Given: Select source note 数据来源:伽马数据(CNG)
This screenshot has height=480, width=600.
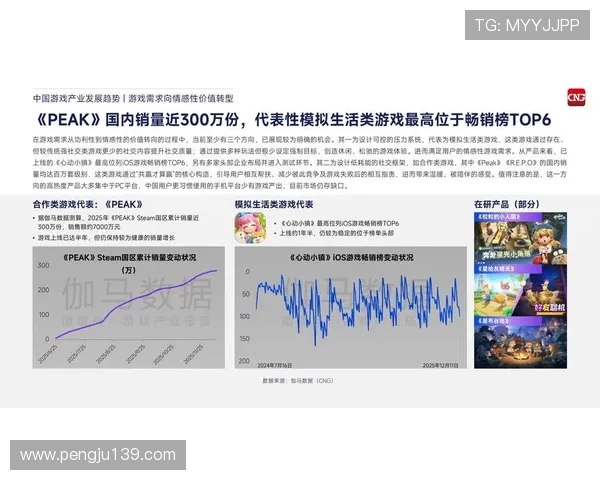Looking at the screenshot, I should 298,380.
